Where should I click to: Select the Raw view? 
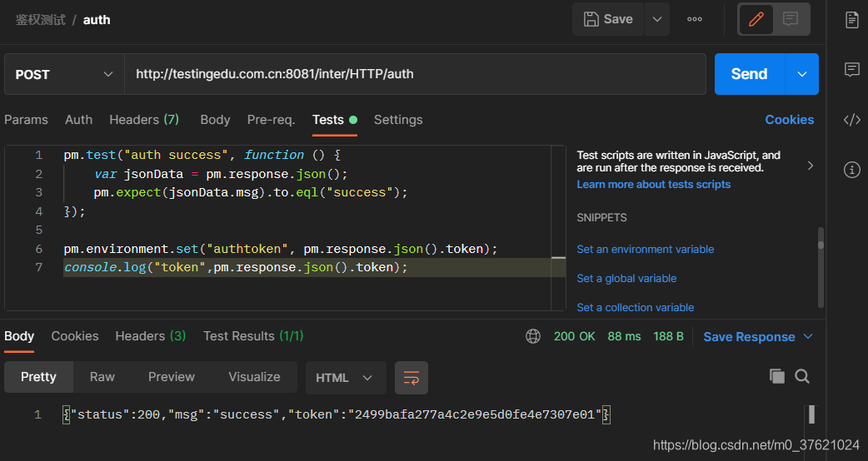(102, 377)
